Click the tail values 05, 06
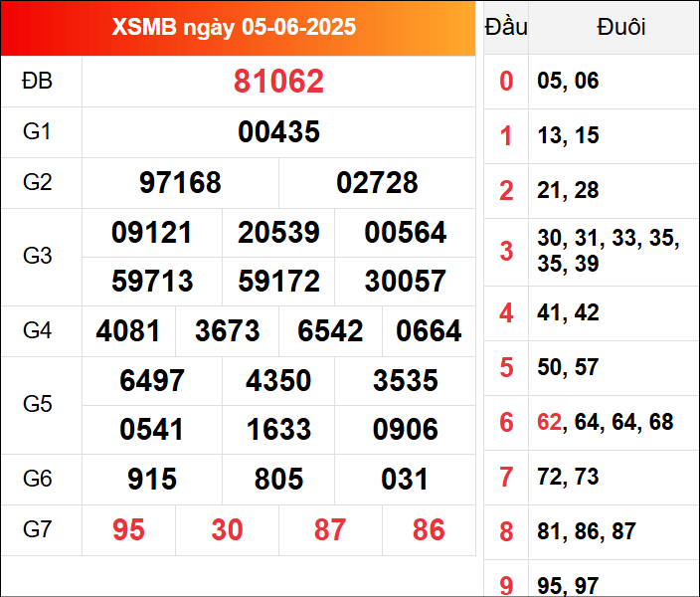 (568, 81)
